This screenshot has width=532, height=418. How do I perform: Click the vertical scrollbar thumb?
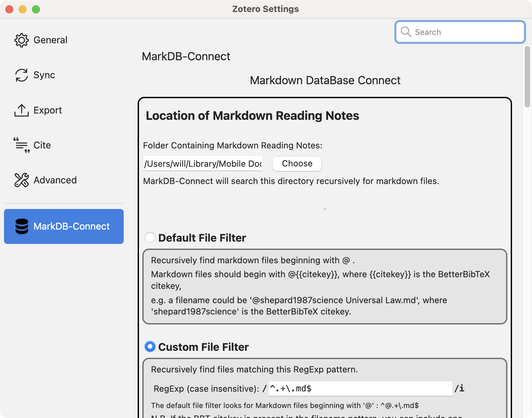coord(527,77)
